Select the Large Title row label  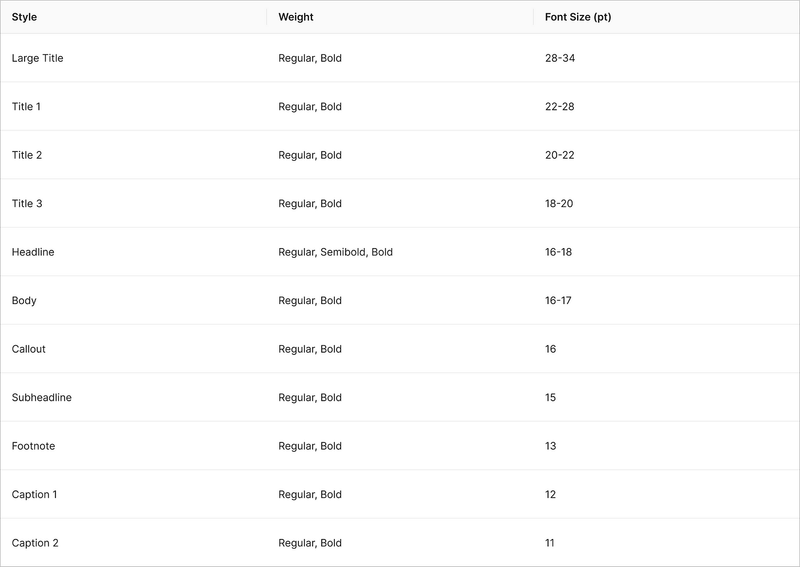click(38, 58)
